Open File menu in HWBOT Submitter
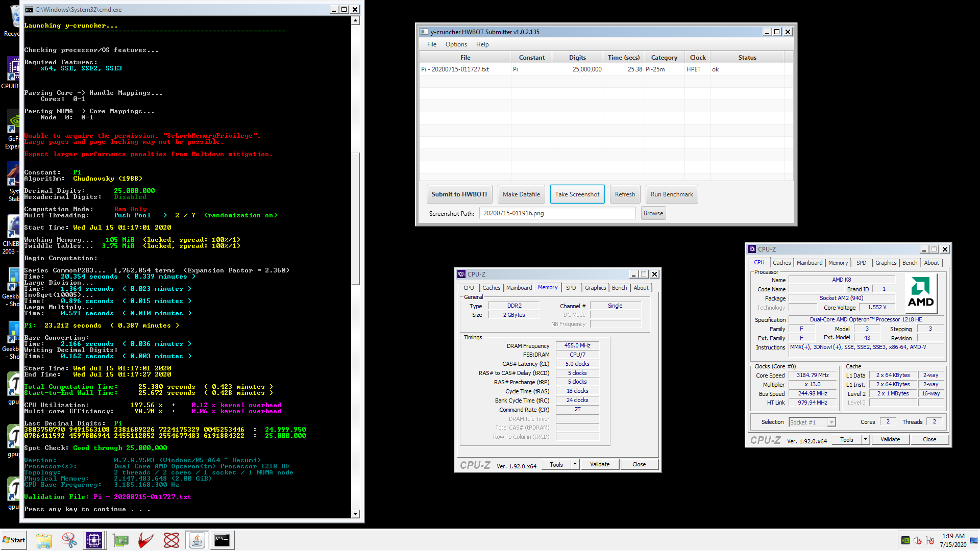This screenshot has width=980, height=551. 431,44
